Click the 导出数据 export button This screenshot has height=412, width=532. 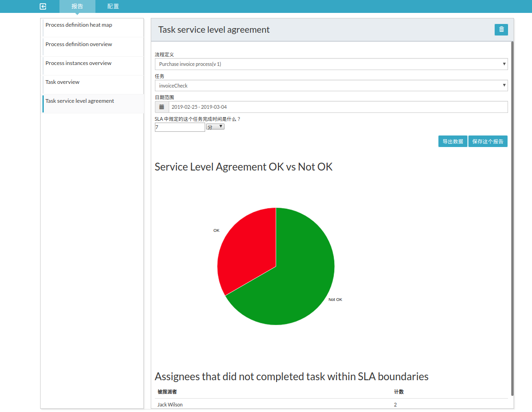point(453,141)
